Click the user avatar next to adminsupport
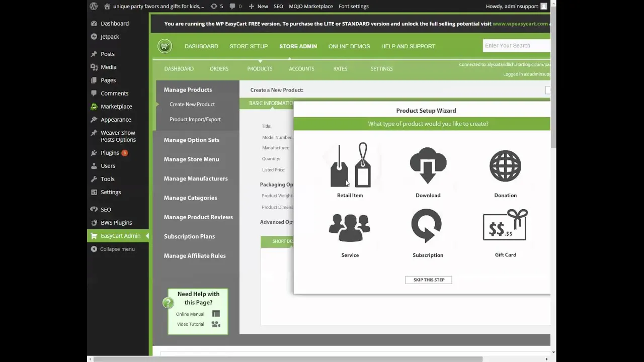Screen dimensions: 644x362 (543, 6)
